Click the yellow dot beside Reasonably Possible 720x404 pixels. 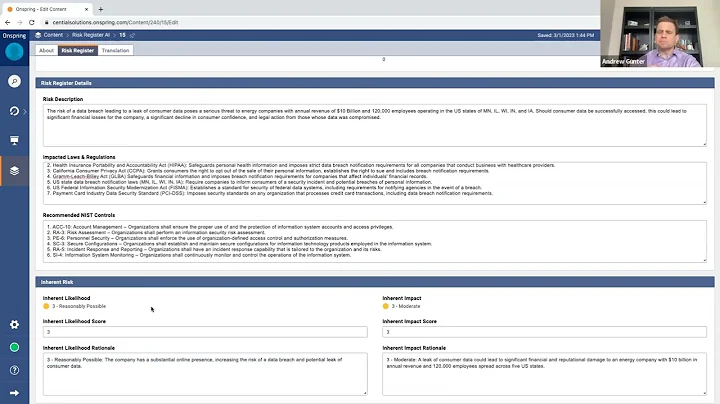tap(46, 306)
